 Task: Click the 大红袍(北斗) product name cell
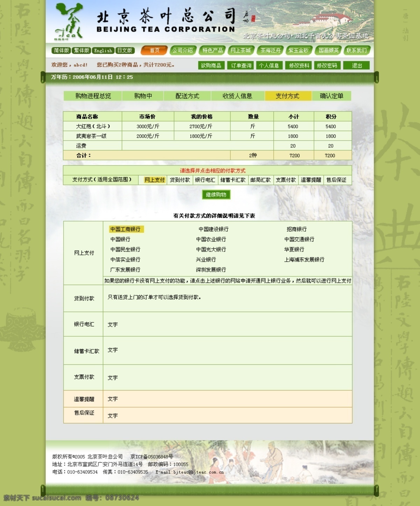(x=92, y=126)
